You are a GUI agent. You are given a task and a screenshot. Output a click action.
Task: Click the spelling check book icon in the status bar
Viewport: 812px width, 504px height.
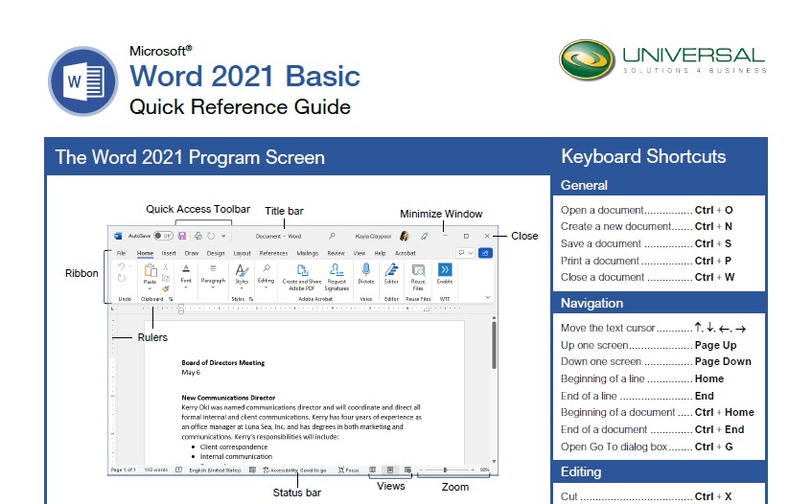tap(178, 470)
